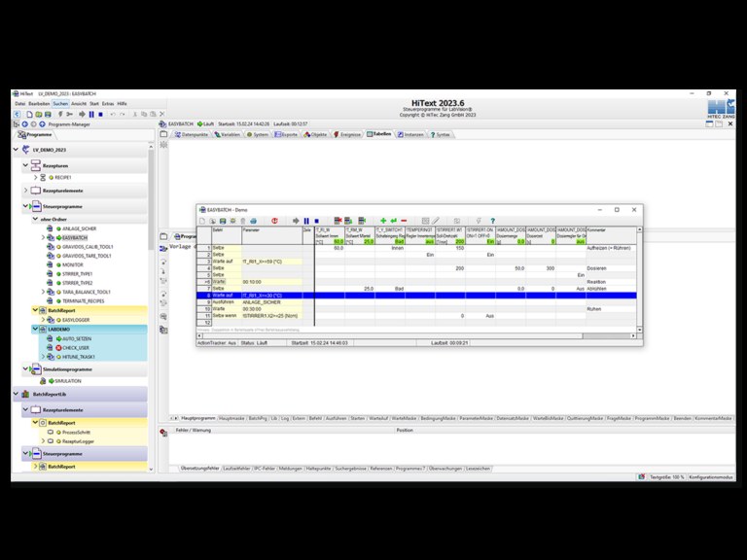
Task: Select the Programme tab in Programm-Manager
Action: (x=35, y=135)
